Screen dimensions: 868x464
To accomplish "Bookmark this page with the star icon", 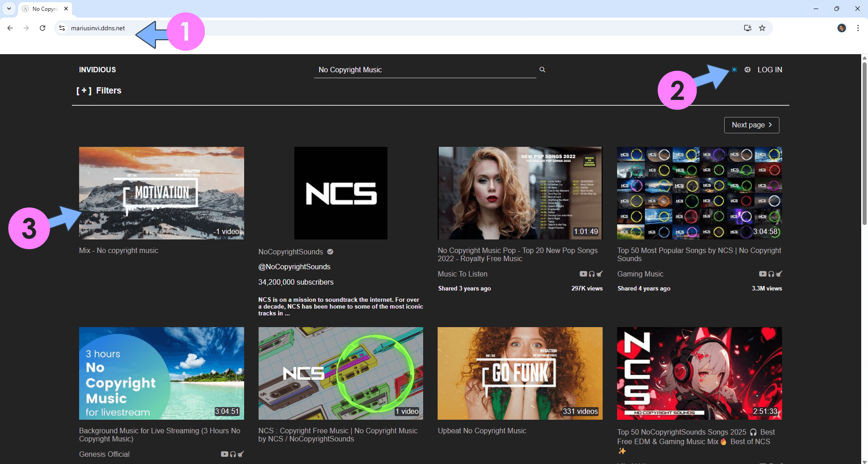I will [x=762, y=28].
